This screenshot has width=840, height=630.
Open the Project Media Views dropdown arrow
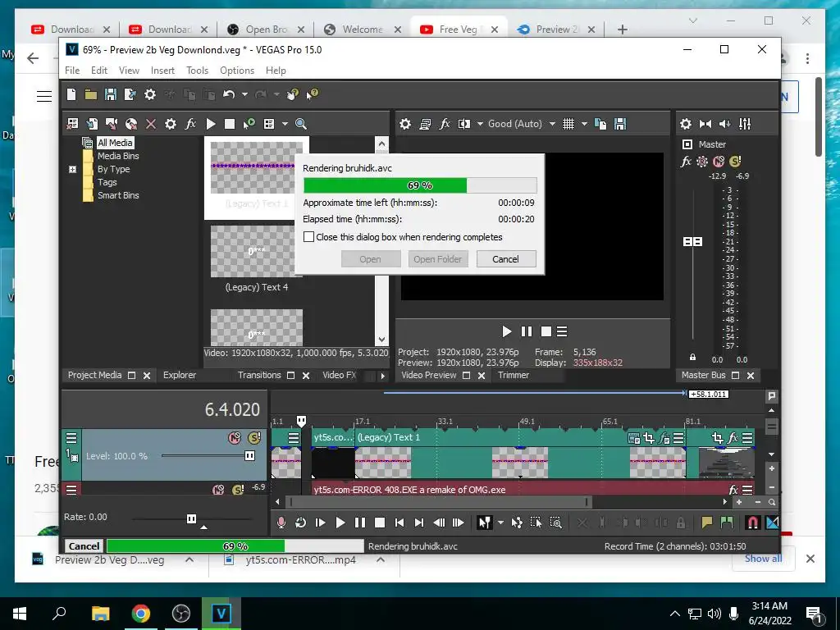(285, 125)
